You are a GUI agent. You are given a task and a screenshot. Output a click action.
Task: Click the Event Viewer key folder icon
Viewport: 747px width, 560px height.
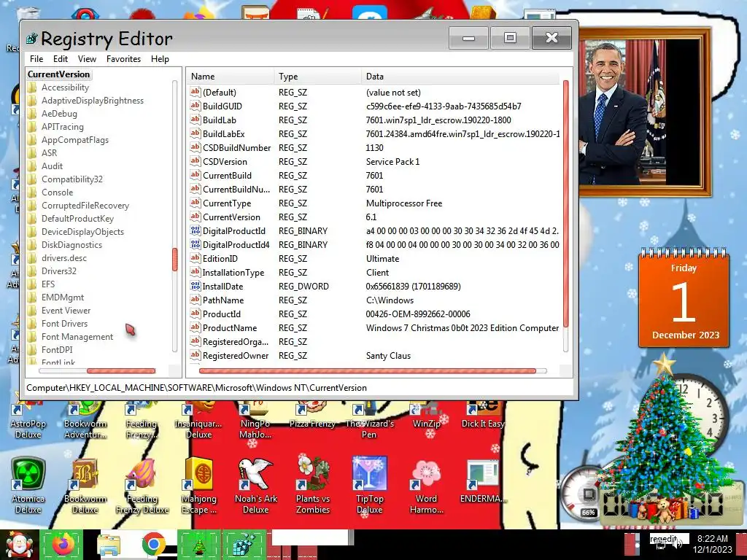(x=32, y=311)
